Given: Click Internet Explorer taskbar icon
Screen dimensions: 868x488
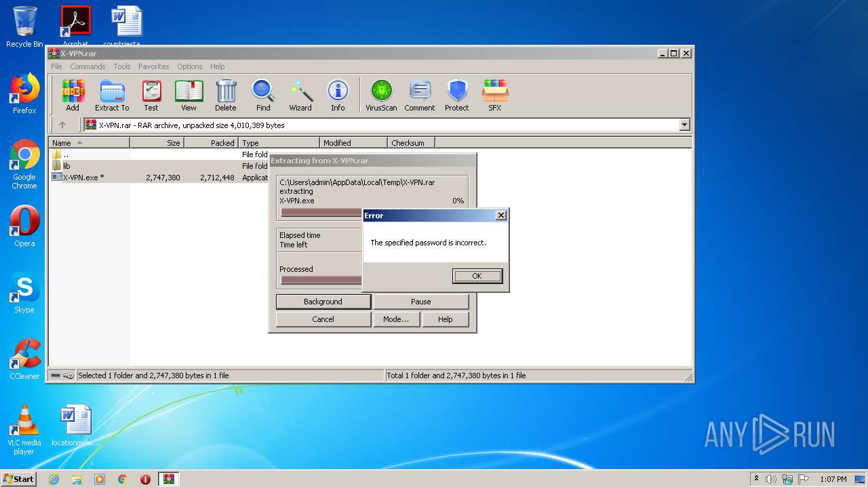Looking at the screenshot, I should [54, 479].
